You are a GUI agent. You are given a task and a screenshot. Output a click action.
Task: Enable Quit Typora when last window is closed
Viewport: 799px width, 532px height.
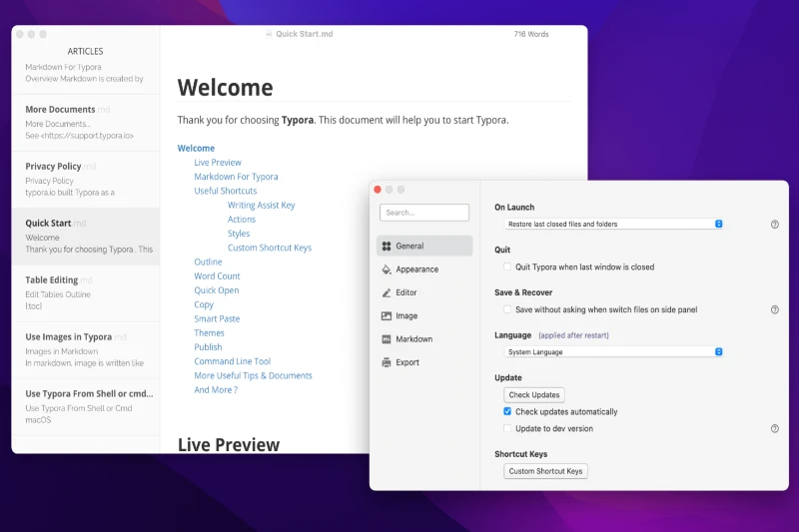click(x=507, y=266)
